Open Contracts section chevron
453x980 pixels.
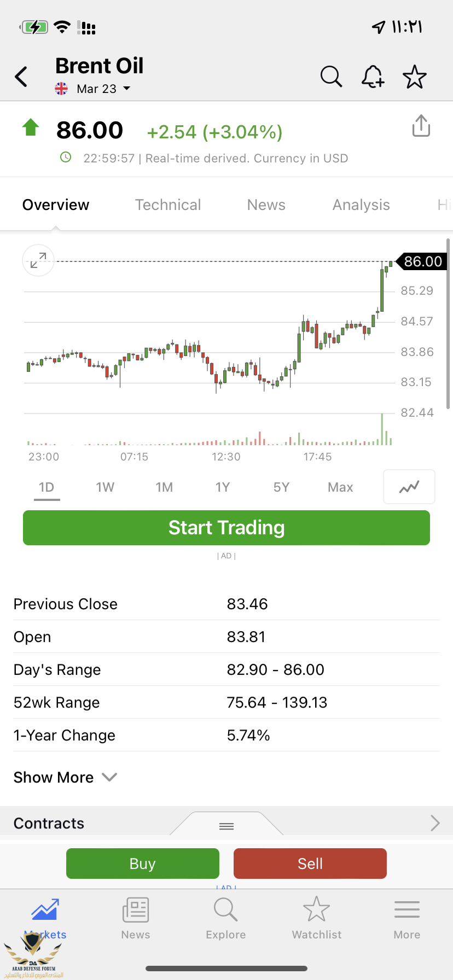[x=435, y=823]
